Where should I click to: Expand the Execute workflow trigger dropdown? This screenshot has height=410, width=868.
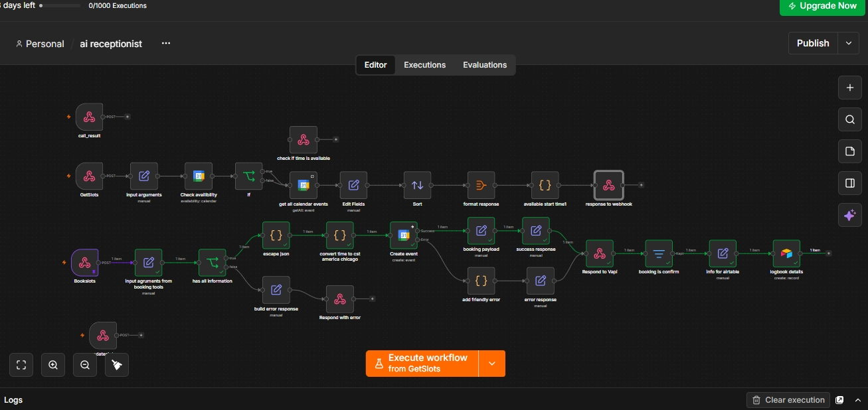pyautogui.click(x=492, y=364)
